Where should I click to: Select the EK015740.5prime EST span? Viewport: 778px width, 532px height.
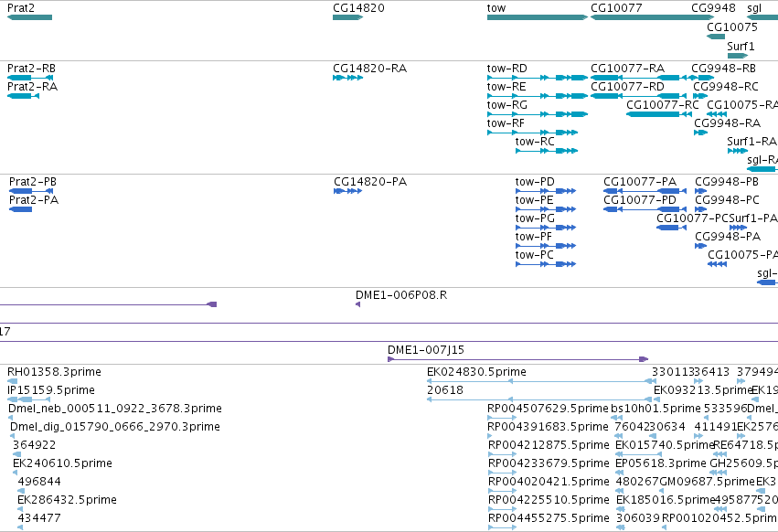click(638, 454)
